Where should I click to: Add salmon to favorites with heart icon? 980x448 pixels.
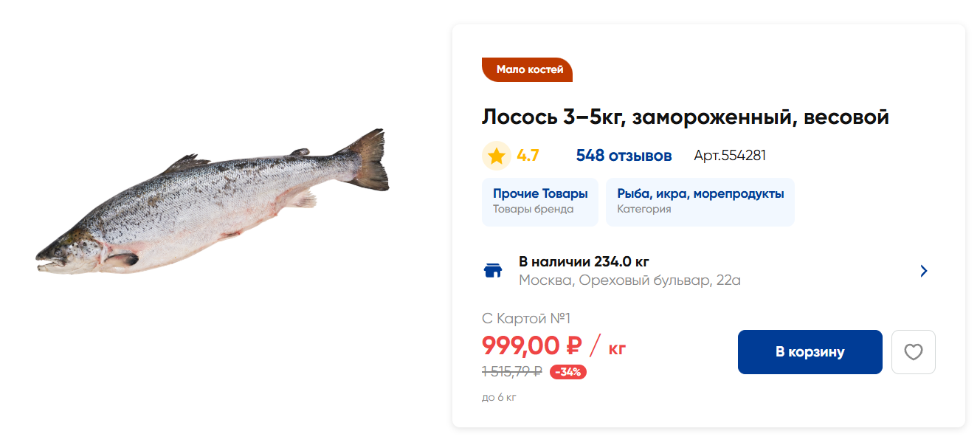[913, 352]
